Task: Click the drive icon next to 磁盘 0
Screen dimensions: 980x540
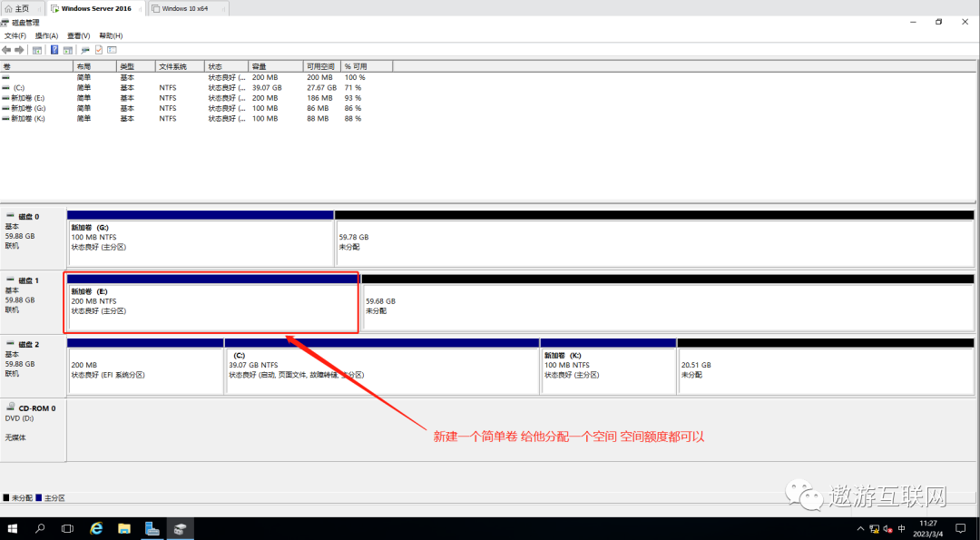Action: pos(10,216)
